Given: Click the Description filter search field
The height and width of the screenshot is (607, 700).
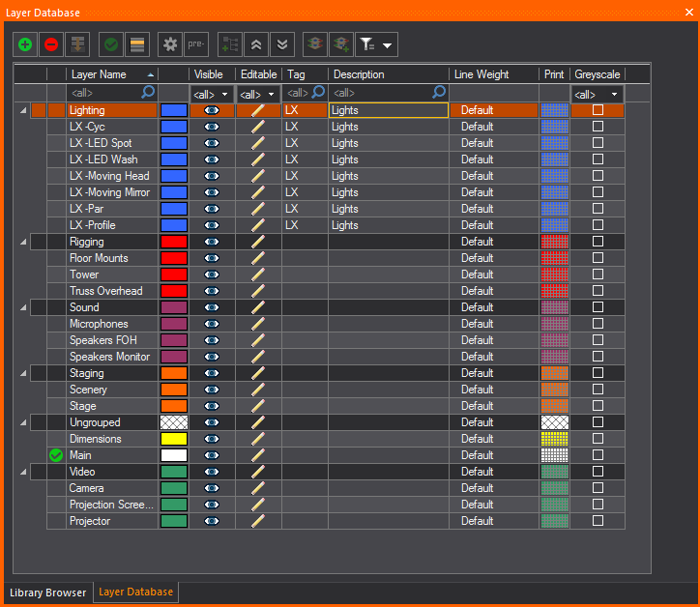Looking at the screenshot, I should [381, 93].
